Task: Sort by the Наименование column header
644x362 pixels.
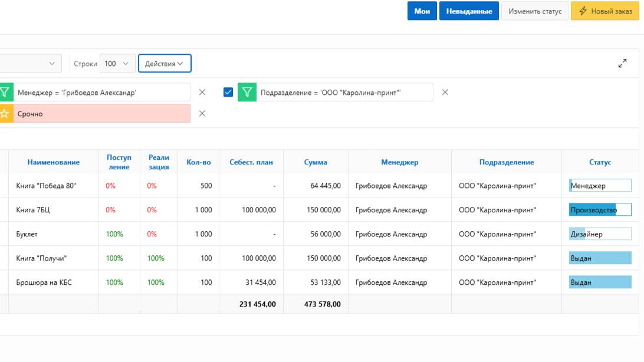Action: pyautogui.click(x=54, y=162)
